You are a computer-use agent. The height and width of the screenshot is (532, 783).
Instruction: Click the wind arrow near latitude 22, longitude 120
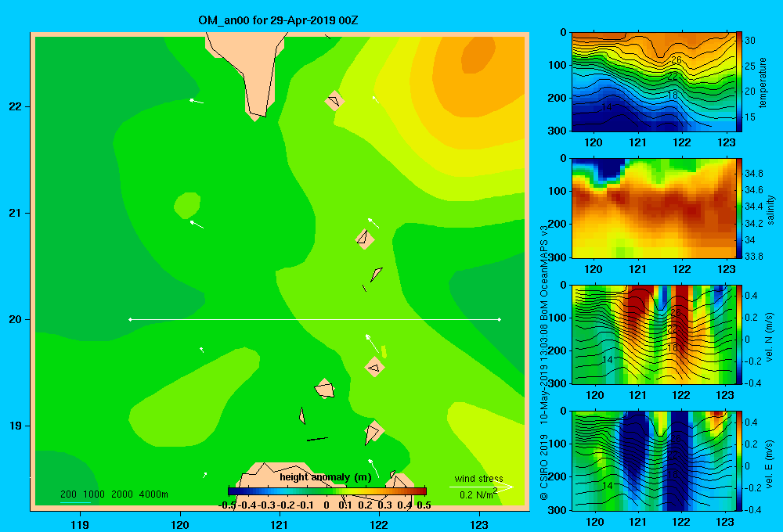click(197, 101)
